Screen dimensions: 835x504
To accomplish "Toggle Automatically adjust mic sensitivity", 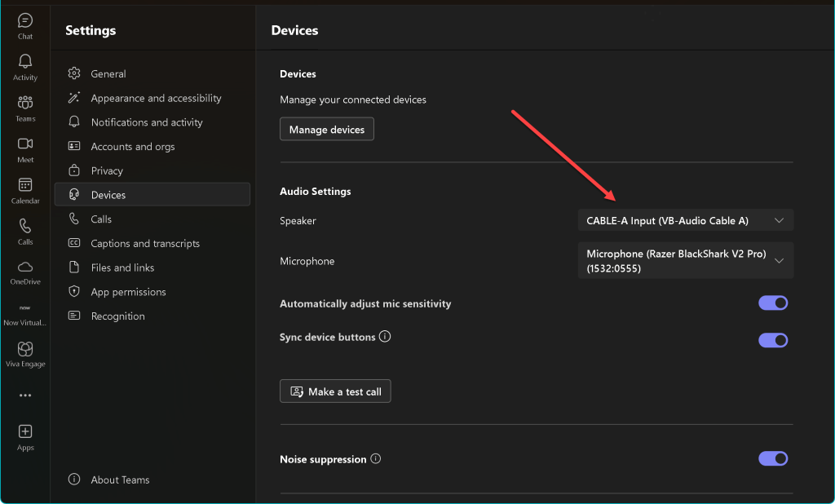I will (x=773, y=303).
